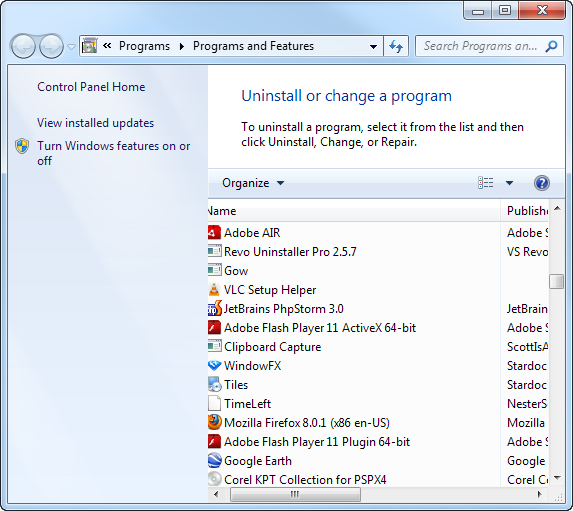573x511 pixels.
Task: Open the address bar history dropdown
Action: click(373, 46)
